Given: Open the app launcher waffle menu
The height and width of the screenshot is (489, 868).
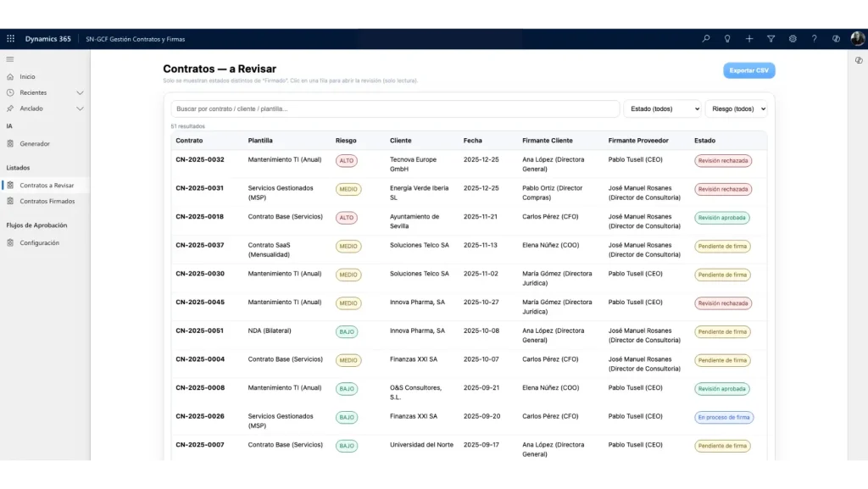Looking at the screenshot, I should pos(10,39).
